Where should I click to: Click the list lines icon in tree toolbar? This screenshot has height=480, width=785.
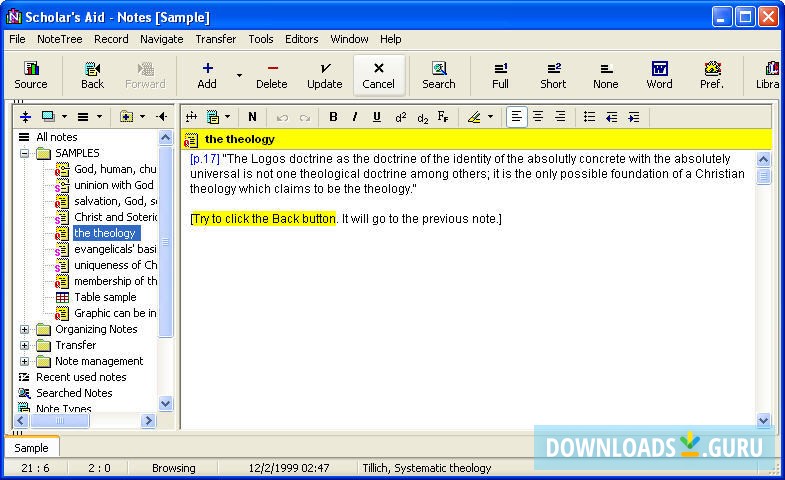83,117
